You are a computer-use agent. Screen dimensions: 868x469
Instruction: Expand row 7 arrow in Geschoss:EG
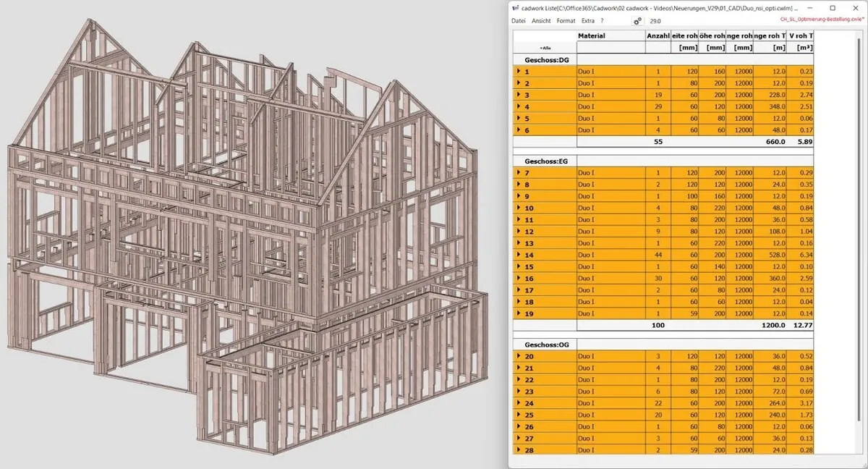[x=519, y=173]
